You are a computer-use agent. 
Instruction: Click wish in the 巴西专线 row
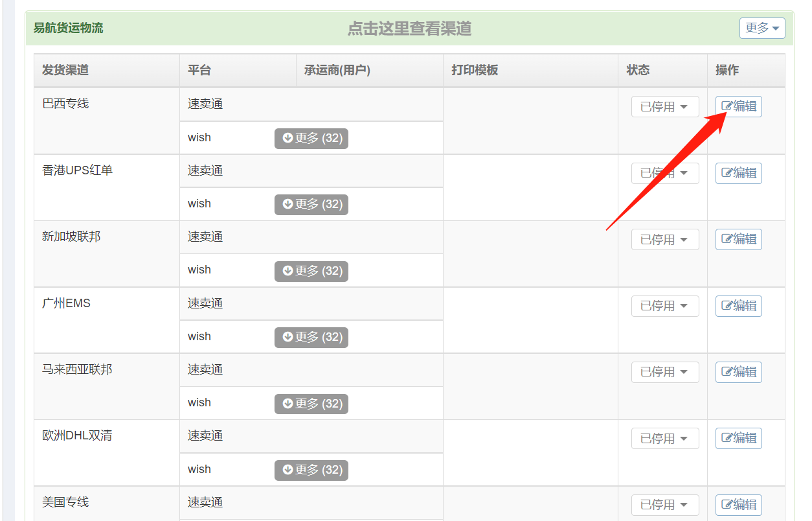199,137
